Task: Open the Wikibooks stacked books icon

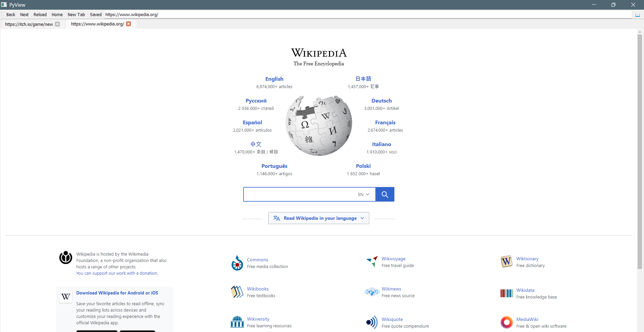Action: [237, 292]
